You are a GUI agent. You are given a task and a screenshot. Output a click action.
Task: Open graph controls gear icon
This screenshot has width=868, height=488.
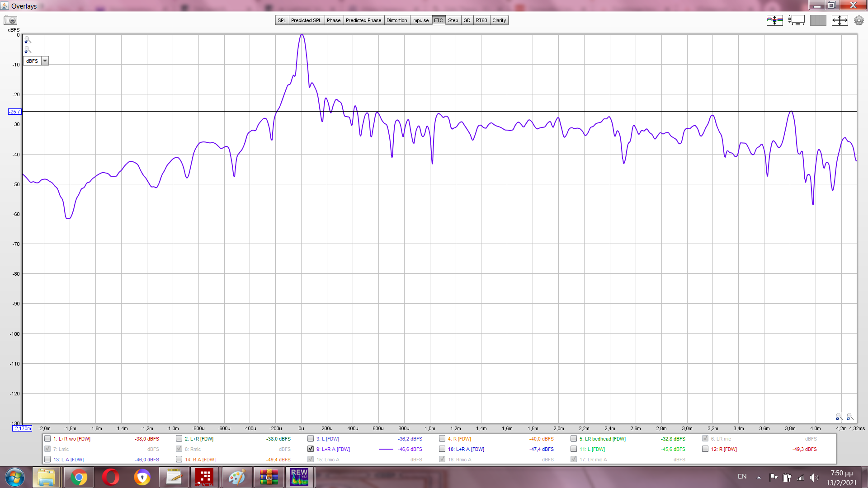[859, 20]
